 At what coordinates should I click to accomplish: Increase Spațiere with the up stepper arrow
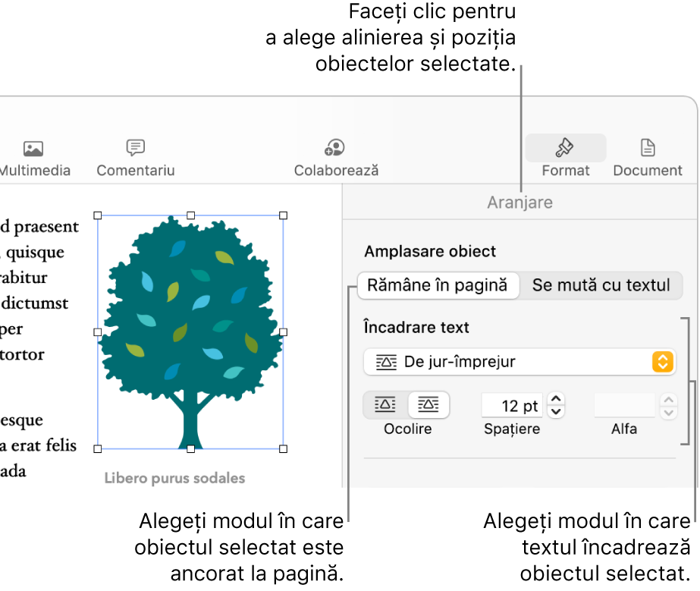(555, 400)
